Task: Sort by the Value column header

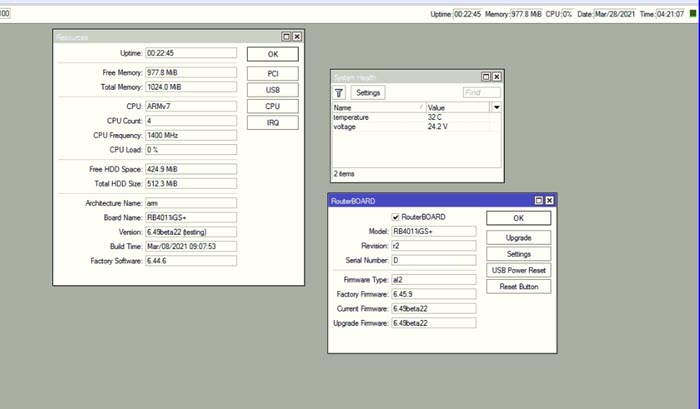Action: 457,107
